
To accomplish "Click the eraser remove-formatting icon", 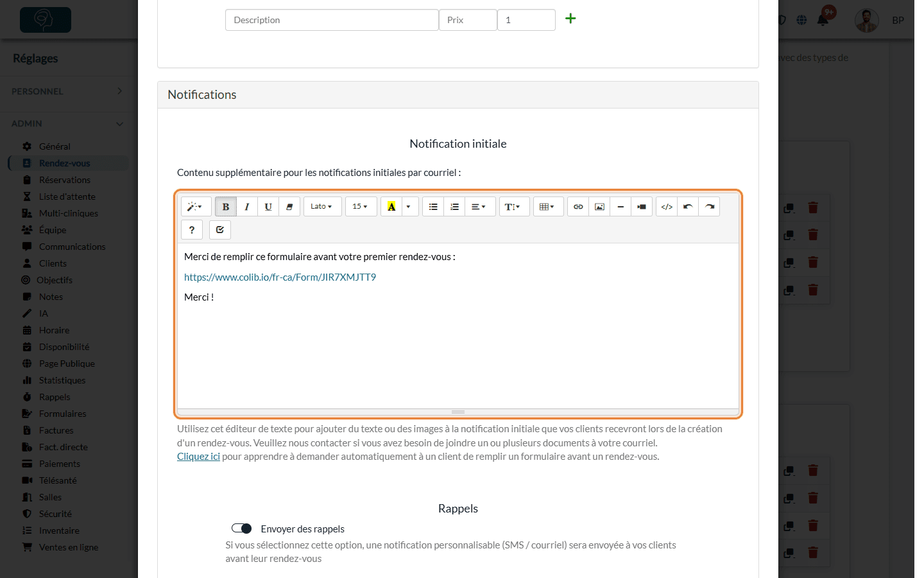I will coord(289,207).
